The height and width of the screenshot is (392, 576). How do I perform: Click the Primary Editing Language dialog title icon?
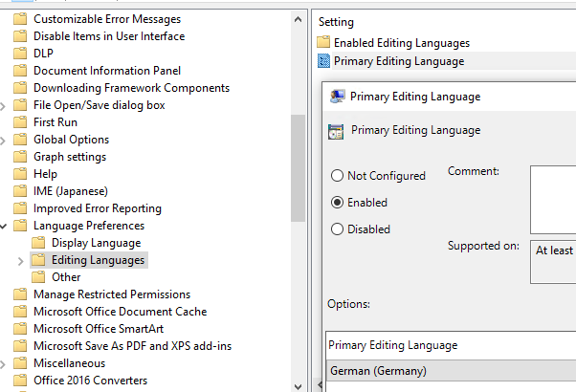point(337,97)
